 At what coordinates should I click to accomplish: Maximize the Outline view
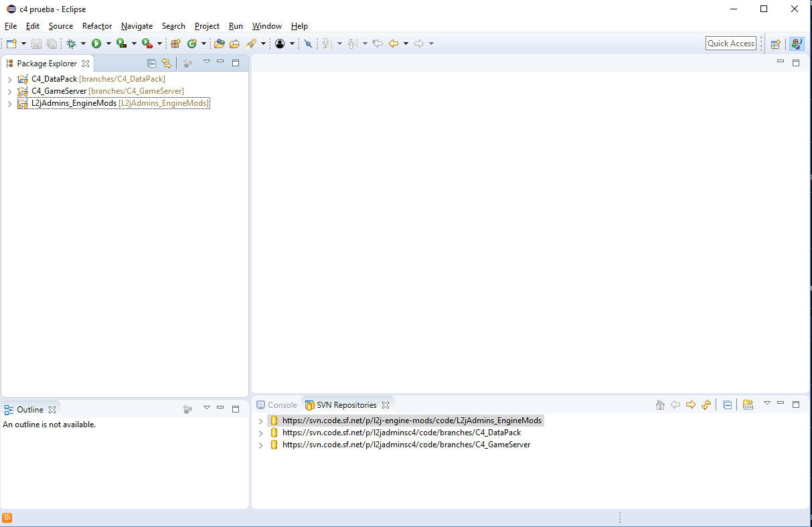point(236,408)
